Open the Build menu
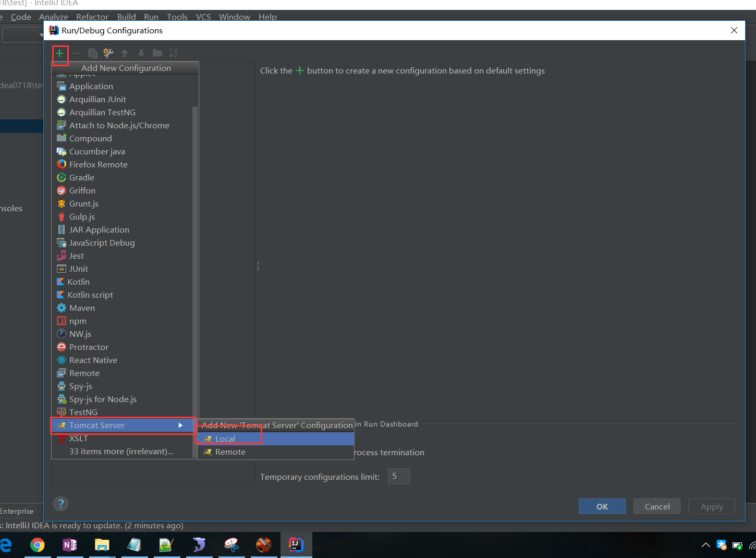Viewport: 756px width, 558px height. (x=127, y=17)
